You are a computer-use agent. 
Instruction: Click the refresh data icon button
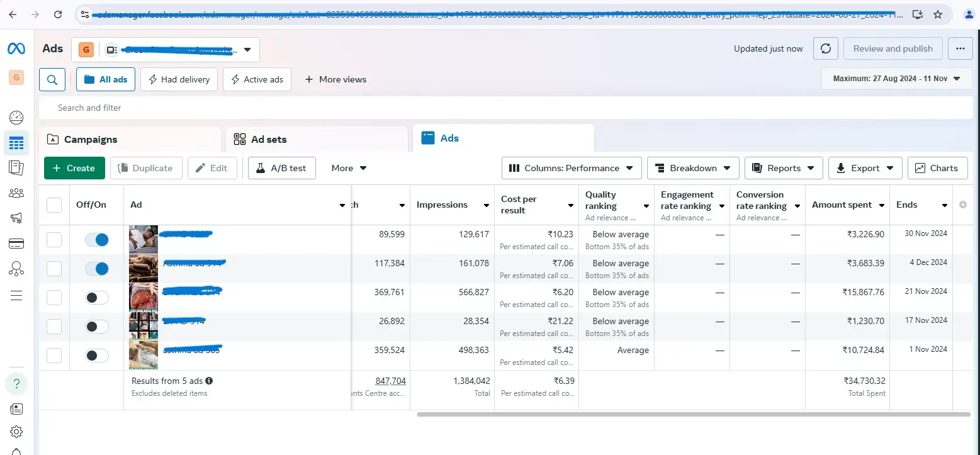point(826,48)
